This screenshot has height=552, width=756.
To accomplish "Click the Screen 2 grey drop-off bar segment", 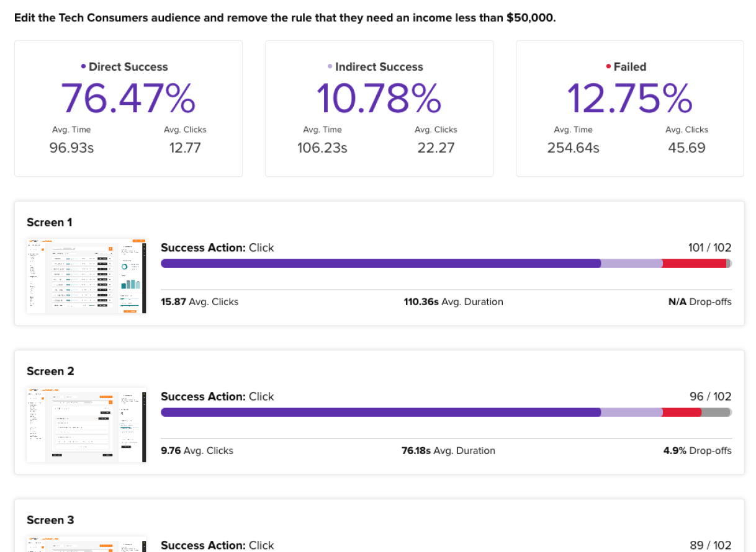I will 716,412.
